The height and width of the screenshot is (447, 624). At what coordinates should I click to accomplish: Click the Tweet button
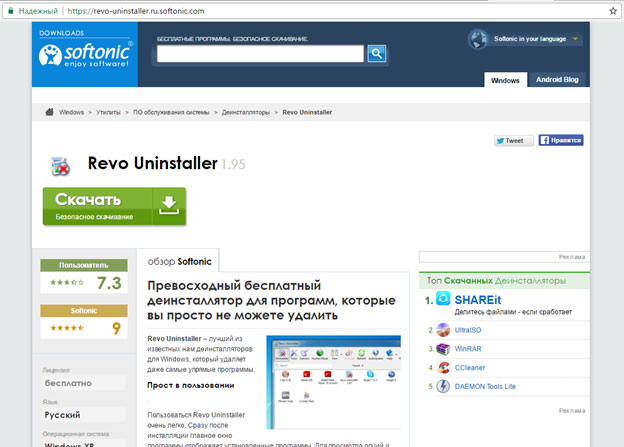point(514,141)
